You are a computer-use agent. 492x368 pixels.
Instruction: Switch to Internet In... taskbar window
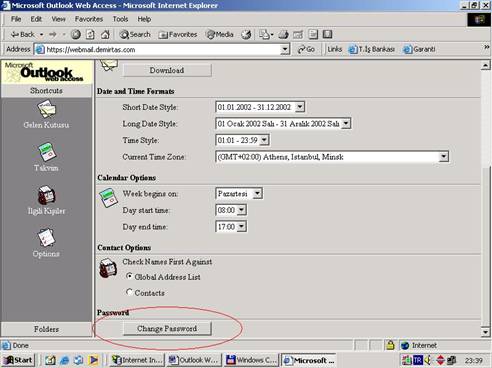pyautogui.click(x=137, y=360)
